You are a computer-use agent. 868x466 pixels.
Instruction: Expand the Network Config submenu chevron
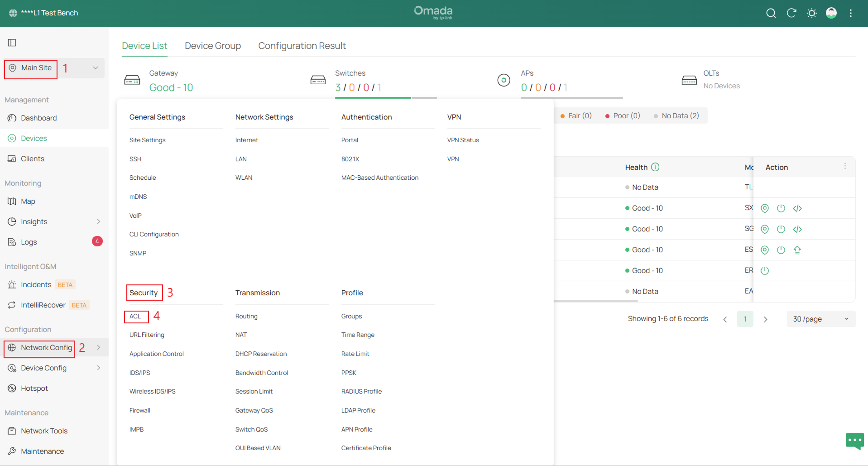tap(98, 347)
